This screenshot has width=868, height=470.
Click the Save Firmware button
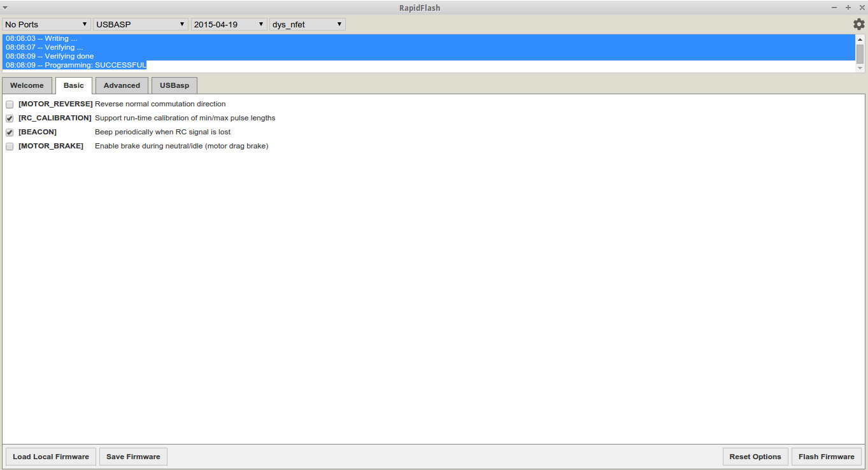pyautogui.click(x=133, y=457)
